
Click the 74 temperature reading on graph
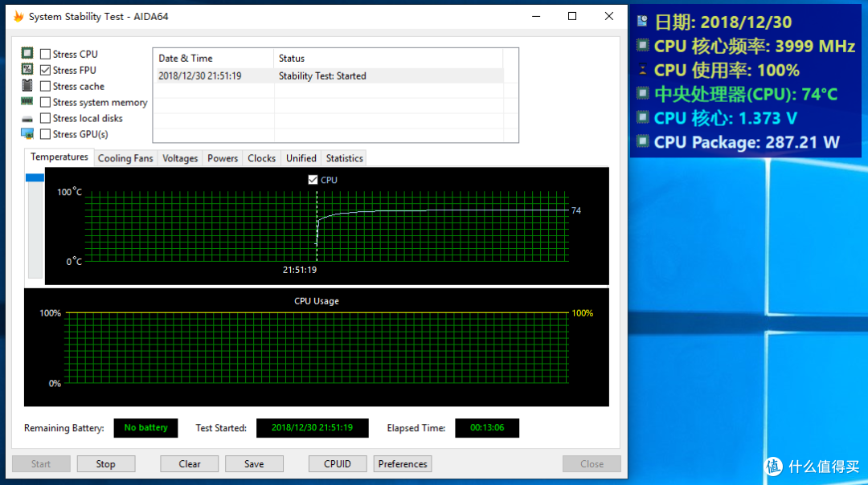coord(576,210)
